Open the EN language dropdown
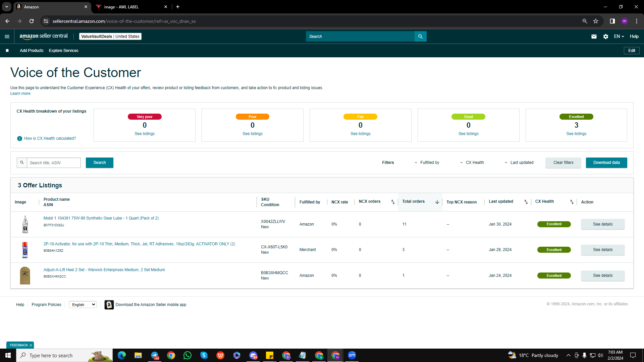 (619, 37)
